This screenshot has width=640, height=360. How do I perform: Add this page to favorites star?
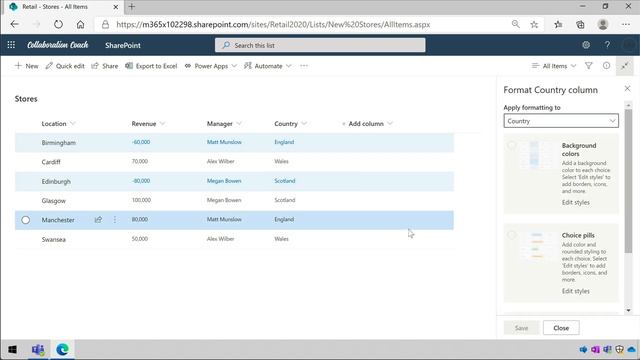click(534, 24)
